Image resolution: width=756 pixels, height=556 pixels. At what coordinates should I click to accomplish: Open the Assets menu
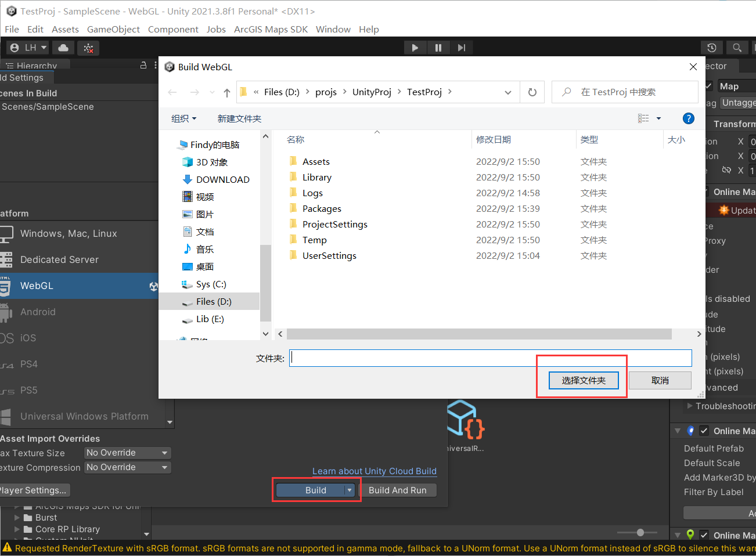[x=65, y=29]
